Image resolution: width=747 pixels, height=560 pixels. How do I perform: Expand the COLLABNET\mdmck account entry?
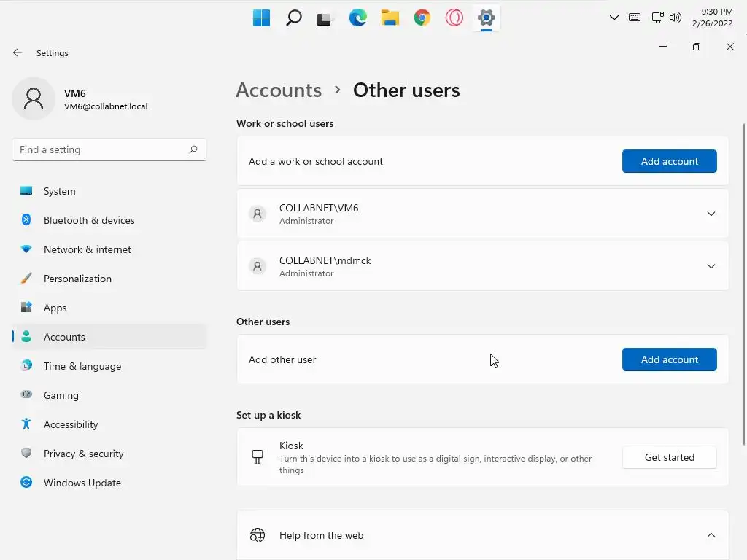pos(711,266)
